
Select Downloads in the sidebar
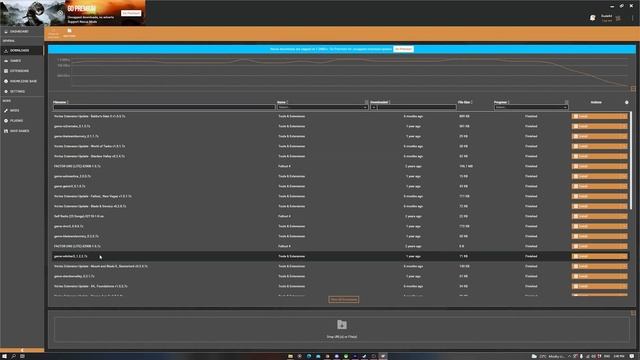tap(21, 51)
